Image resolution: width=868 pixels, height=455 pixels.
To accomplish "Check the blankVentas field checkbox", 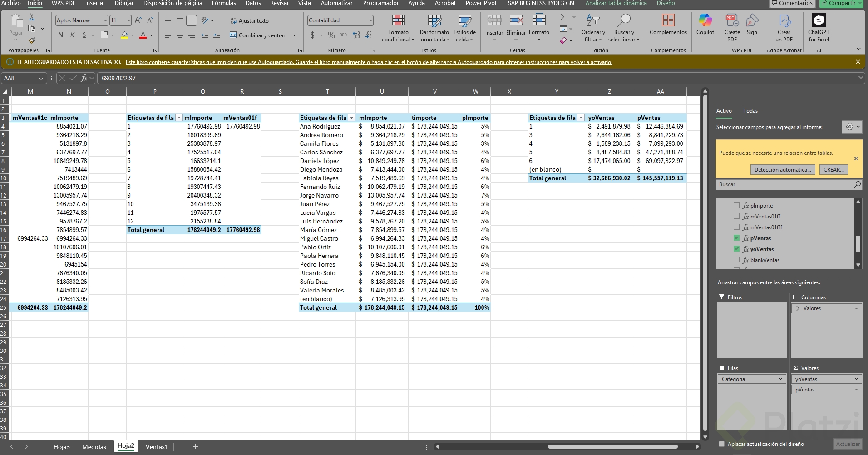I will coord(736,260).
